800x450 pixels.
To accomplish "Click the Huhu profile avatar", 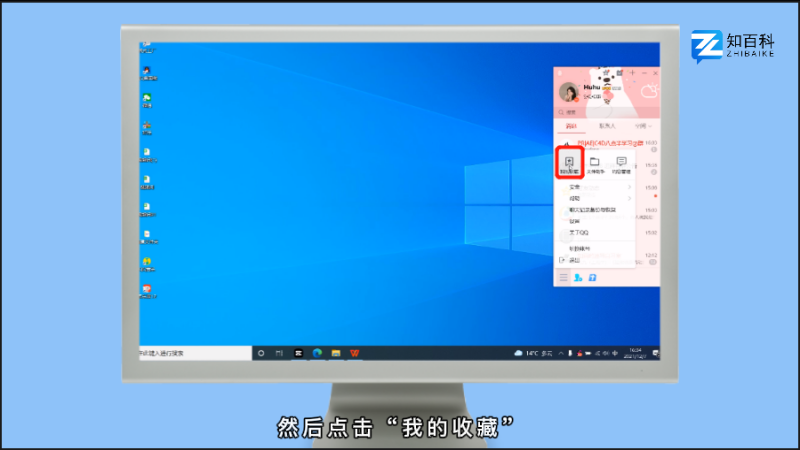I will [568, 92].
